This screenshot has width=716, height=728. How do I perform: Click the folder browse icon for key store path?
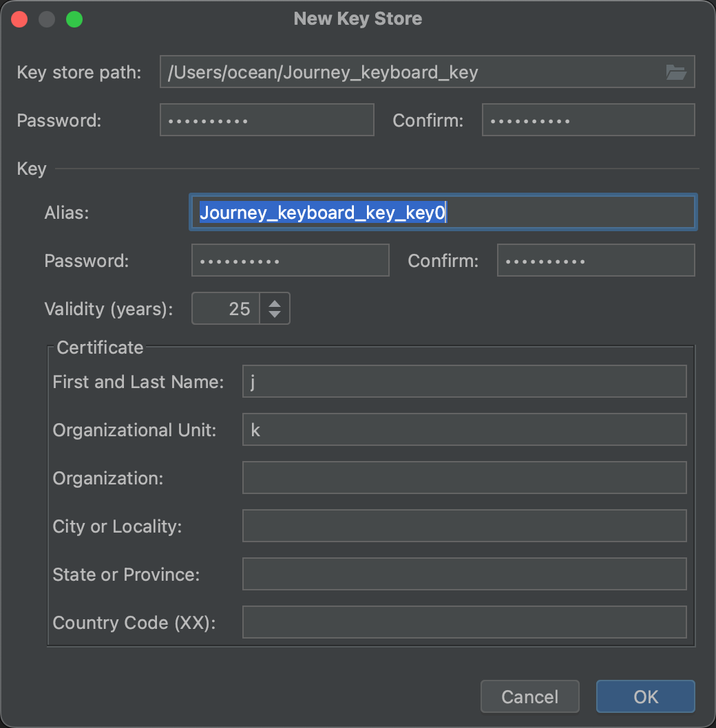676,72
